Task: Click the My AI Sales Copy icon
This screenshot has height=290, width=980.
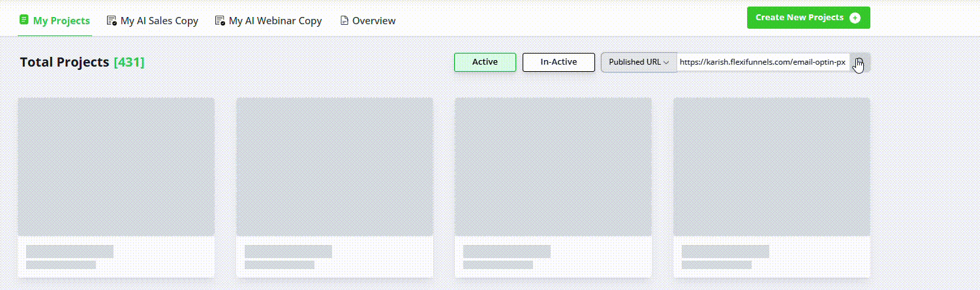Action: point(112,20)
